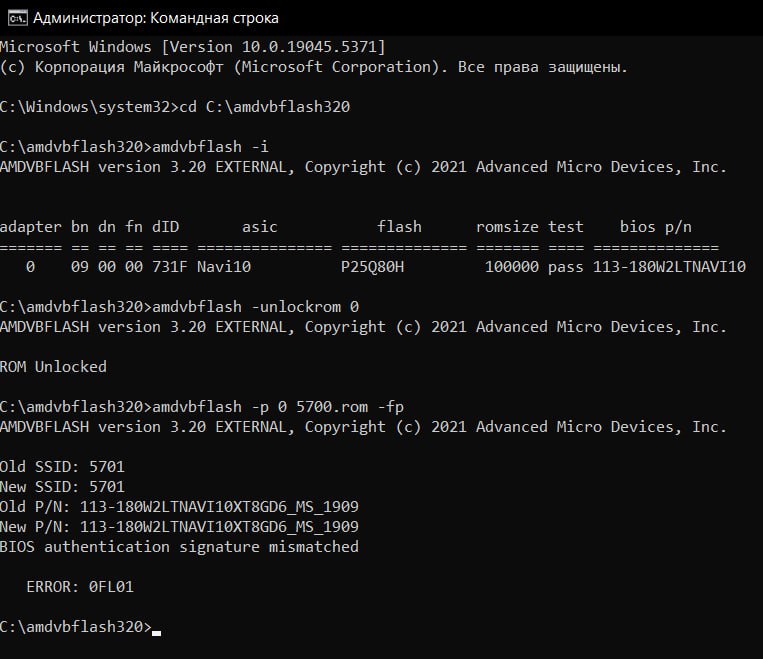Click the 'BIOS authentication signature mismatched' line

click(179, 547)
